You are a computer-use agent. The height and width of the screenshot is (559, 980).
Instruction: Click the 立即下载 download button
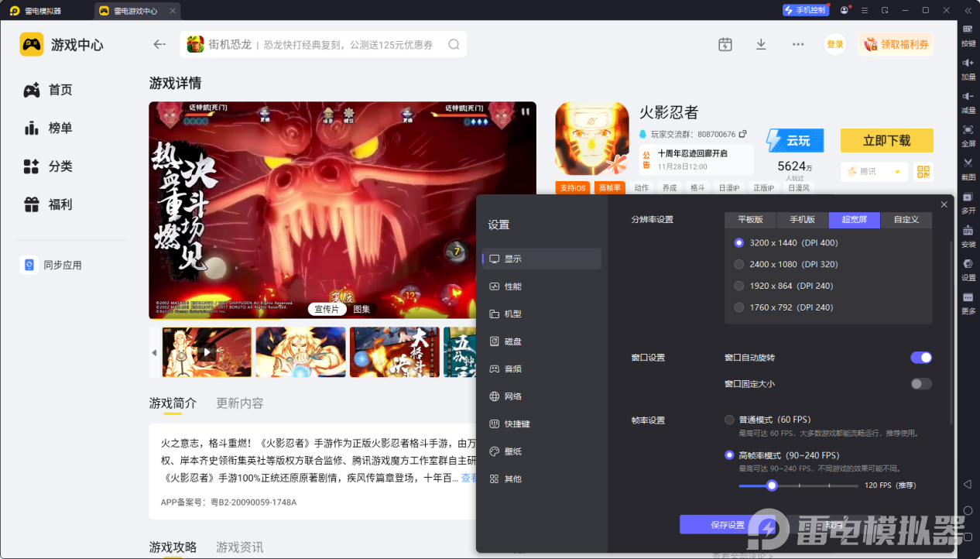pyautogui.click(x=886, y=140)
